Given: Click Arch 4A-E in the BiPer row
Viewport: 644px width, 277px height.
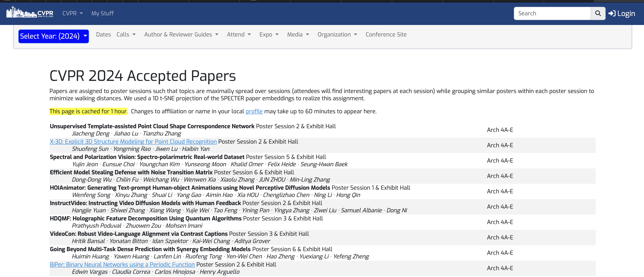Looking at the screenshot, I should [x=500, y=268].
